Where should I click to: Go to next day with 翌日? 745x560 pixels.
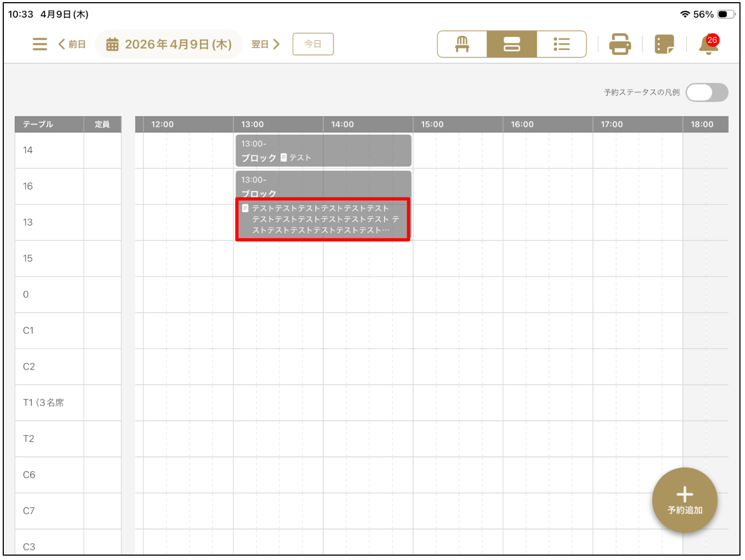point(265,44)
